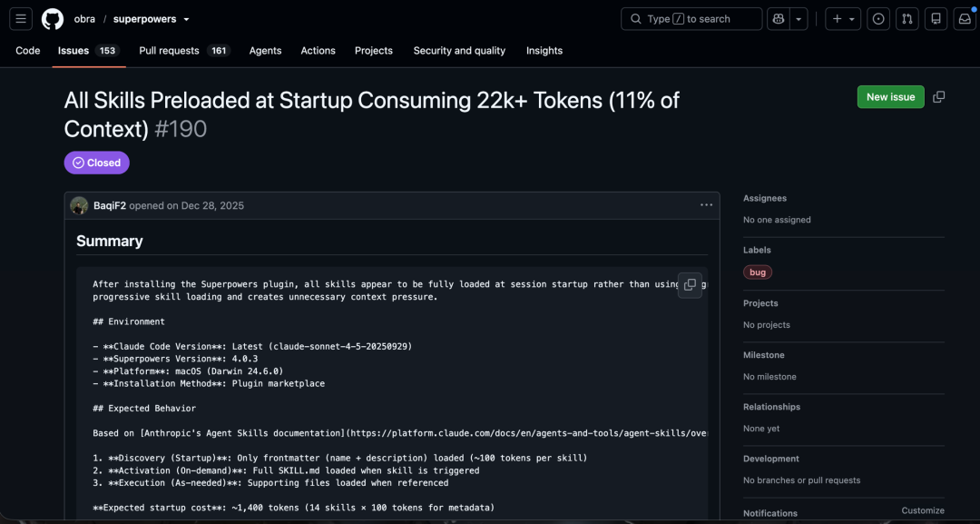
Task: Click the purple Closed status badge
Action: point(97,163)
